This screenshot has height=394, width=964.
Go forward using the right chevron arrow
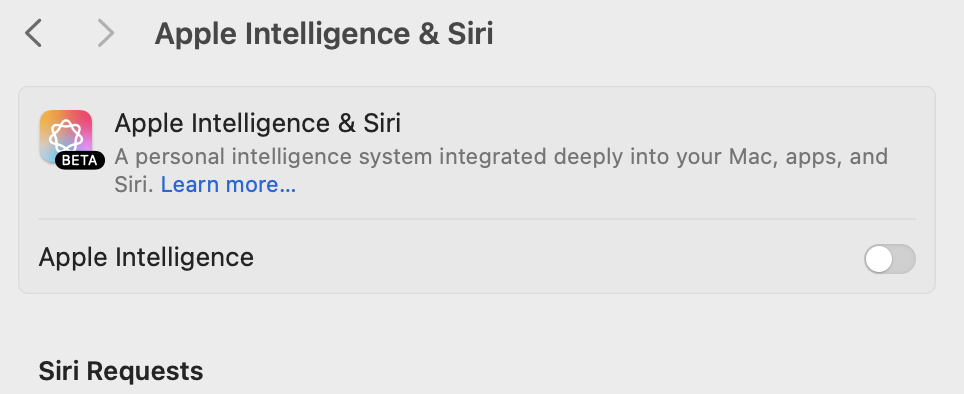pyautogui.click(x=106, y=33)
